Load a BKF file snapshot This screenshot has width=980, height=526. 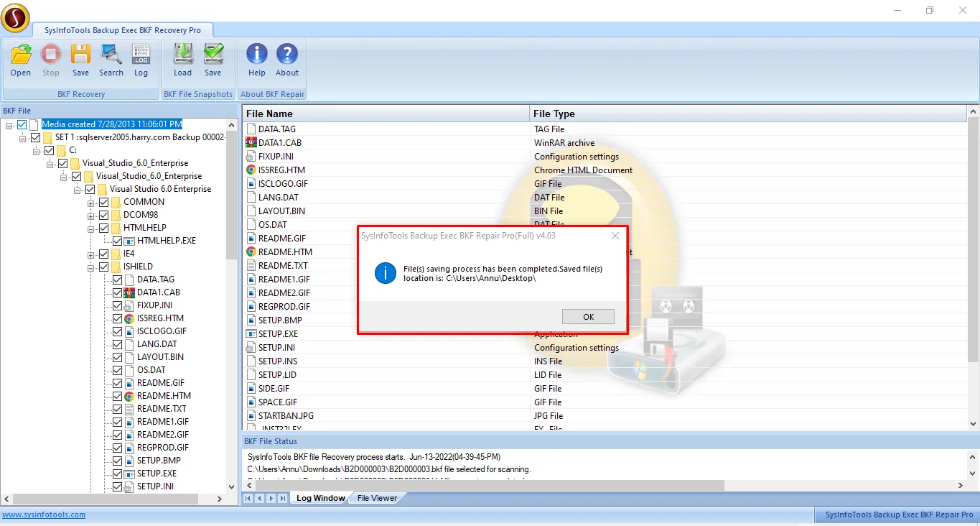tap(183, 60)
